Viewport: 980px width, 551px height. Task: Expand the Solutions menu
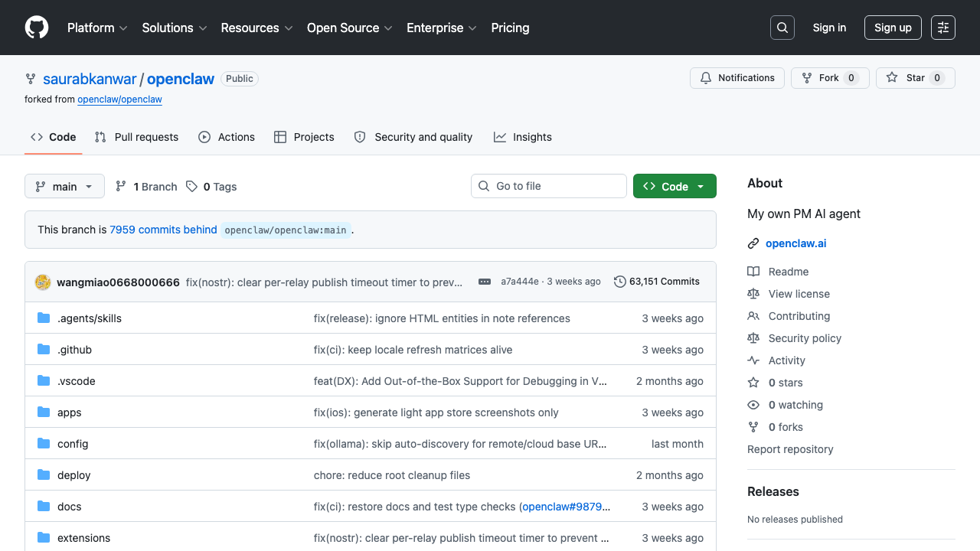175,28
